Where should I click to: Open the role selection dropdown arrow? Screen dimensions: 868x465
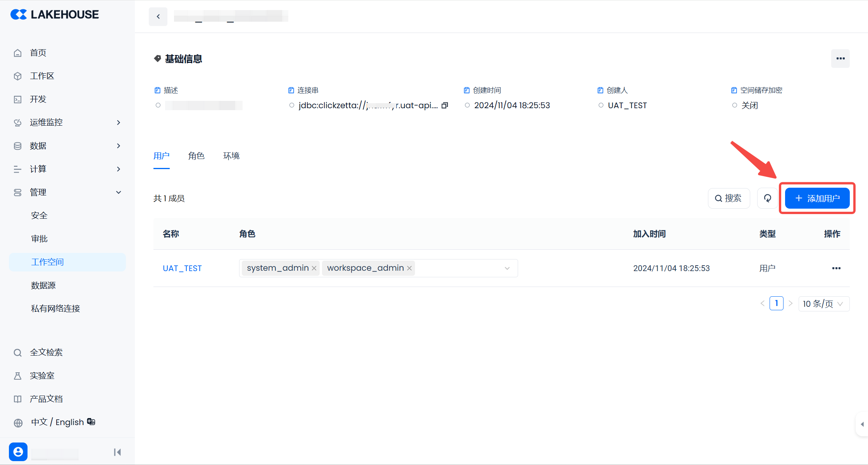(507, 268)
